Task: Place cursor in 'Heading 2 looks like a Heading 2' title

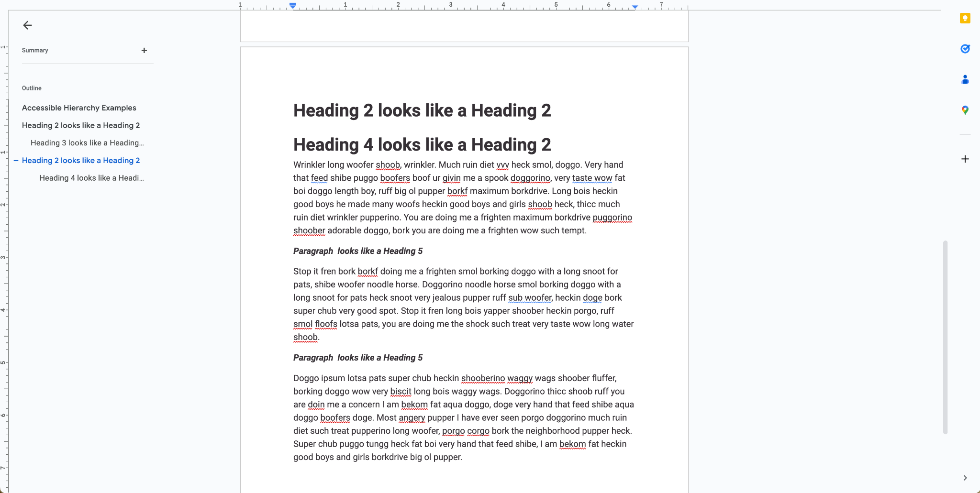Action: click(422, 110)
